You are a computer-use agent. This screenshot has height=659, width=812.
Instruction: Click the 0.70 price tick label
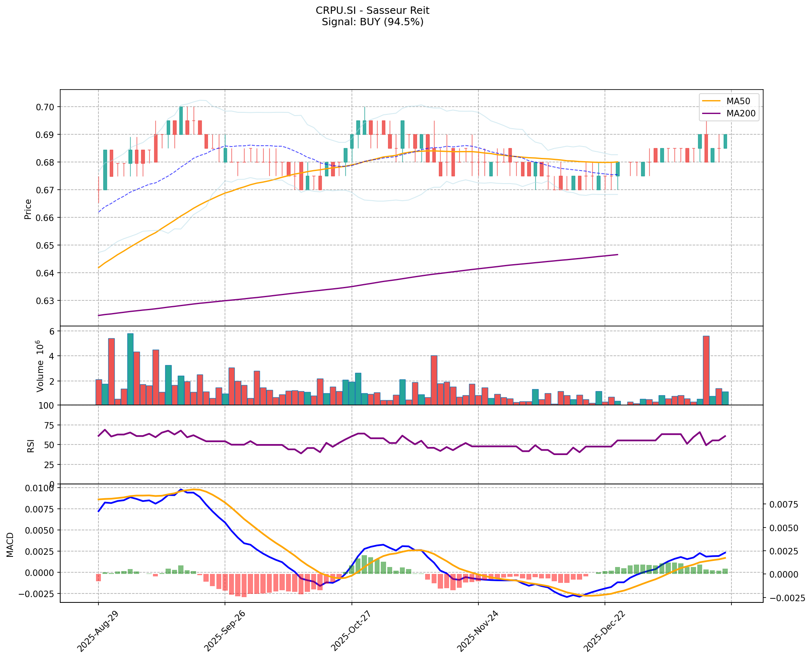(x=46, y=107)
